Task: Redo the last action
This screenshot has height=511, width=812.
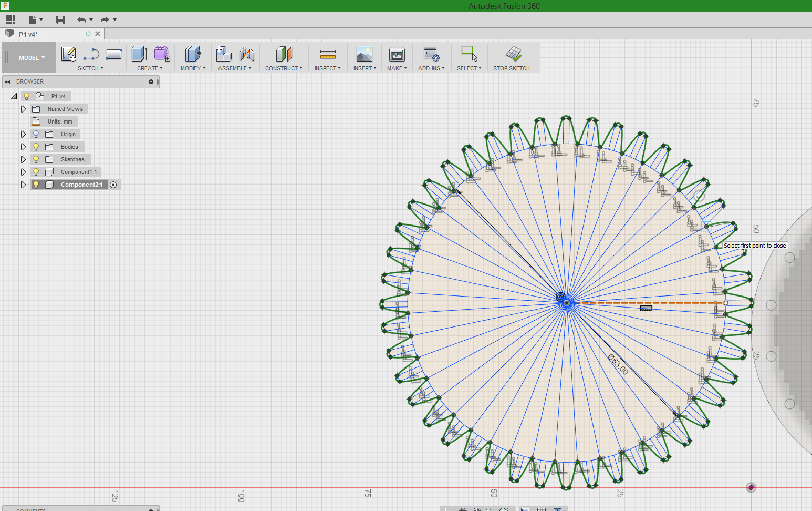Action: tap(105, 20)
